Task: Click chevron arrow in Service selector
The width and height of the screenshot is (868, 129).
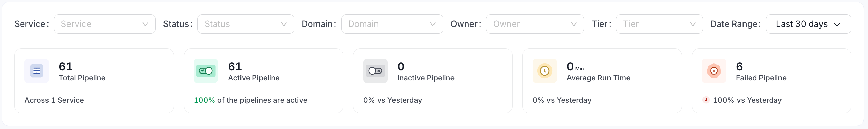Action: 146,24
